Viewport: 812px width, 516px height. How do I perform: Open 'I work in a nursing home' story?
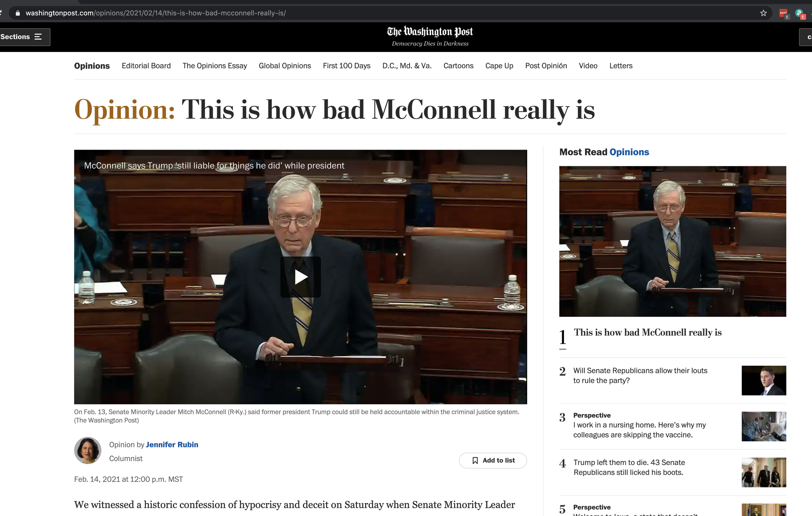point(639,430)
